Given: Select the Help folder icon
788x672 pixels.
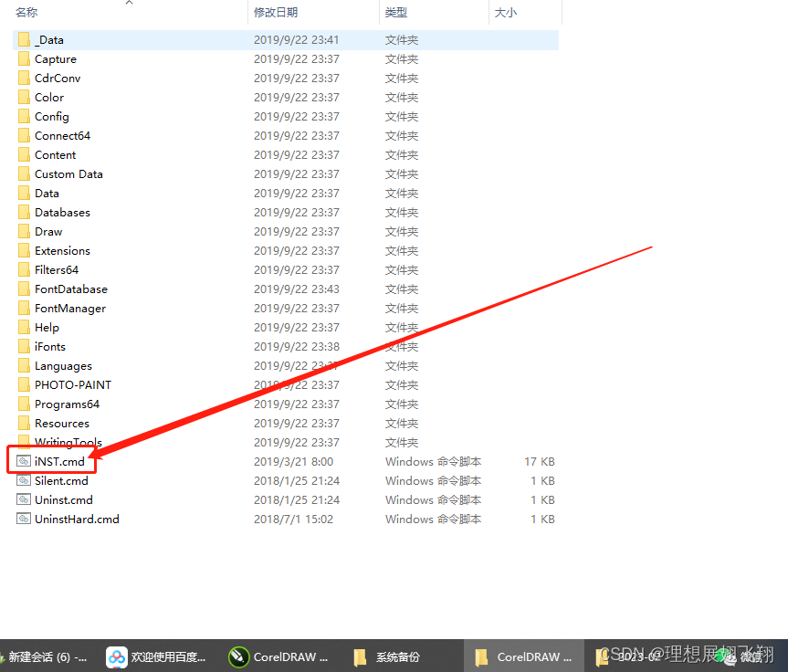Looking at the screenshot, I should [x=24, y=327].
